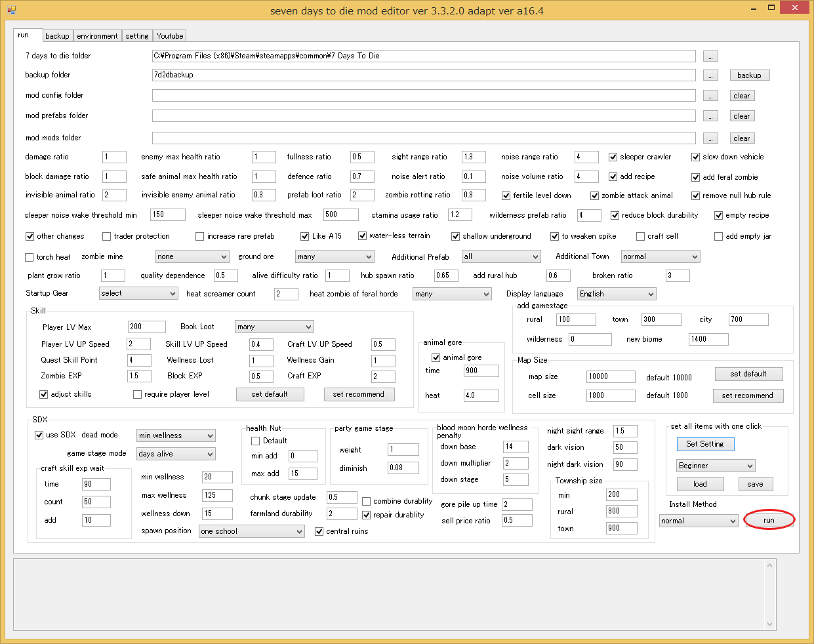Click the log output scrollbar down arrow
Viewport: 814px width, 644px height.
(x=770, y=624)
